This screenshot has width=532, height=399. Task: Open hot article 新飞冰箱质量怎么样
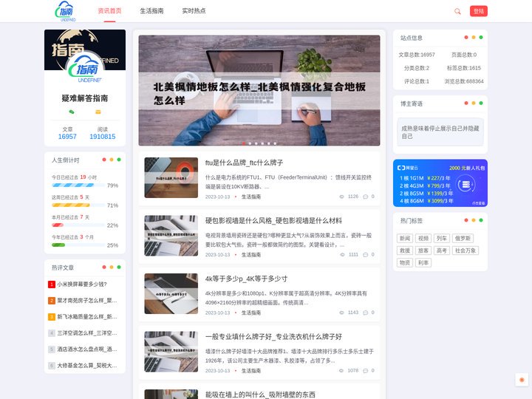click(x=87, y=317)
